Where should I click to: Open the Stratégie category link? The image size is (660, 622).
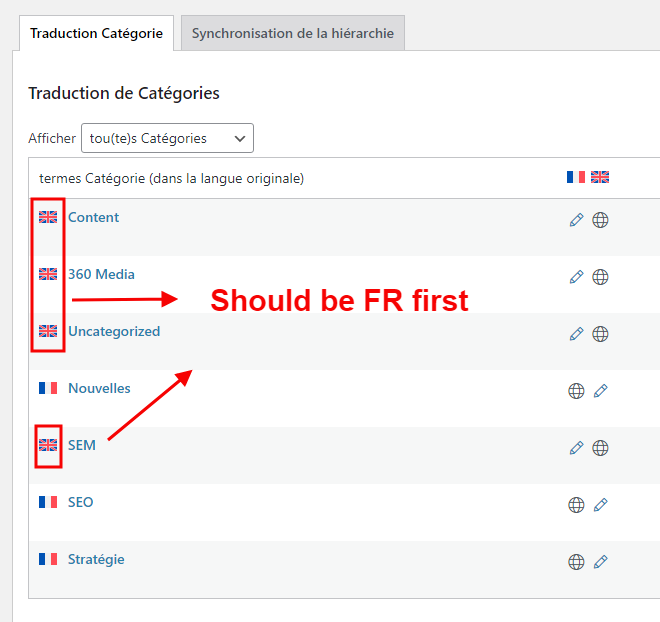pos(96,559)
